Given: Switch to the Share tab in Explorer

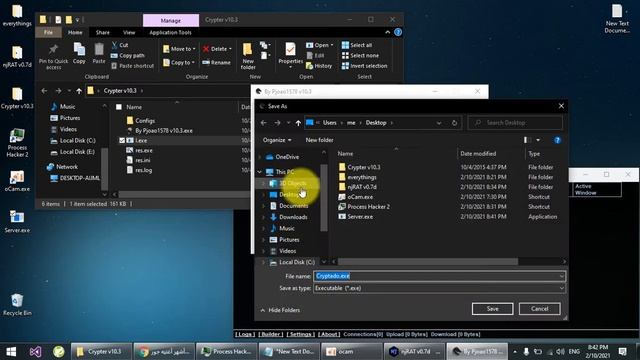Looking at the screenshot, I should 102,32.
